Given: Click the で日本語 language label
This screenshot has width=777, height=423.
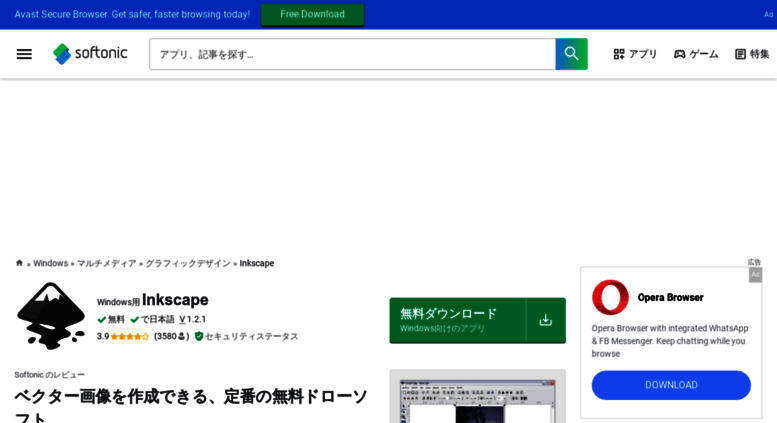Looking at the screenshot, I should coord(153,319).
